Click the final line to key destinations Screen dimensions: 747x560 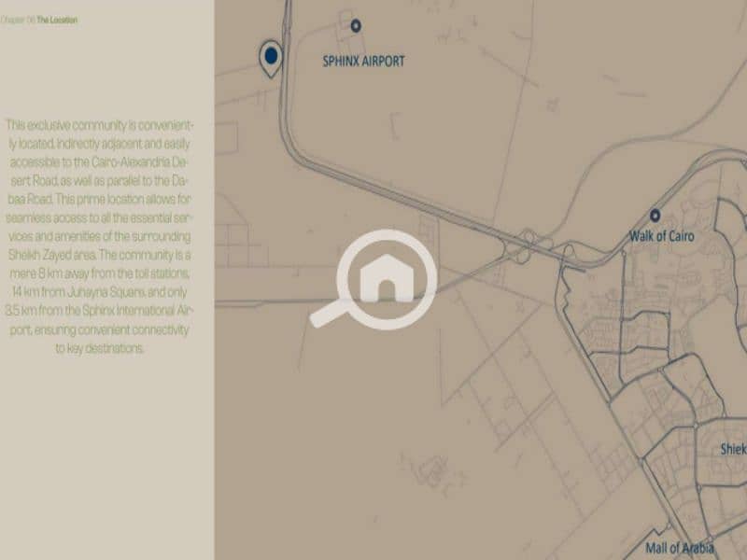[100, 348]
